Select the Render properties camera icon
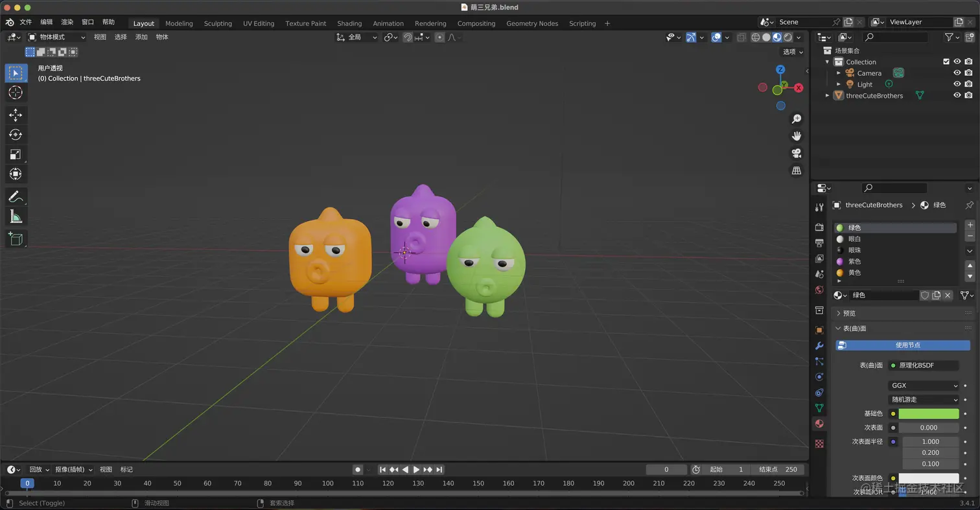The height and width of the screenshot is (510, 980). 819,227
